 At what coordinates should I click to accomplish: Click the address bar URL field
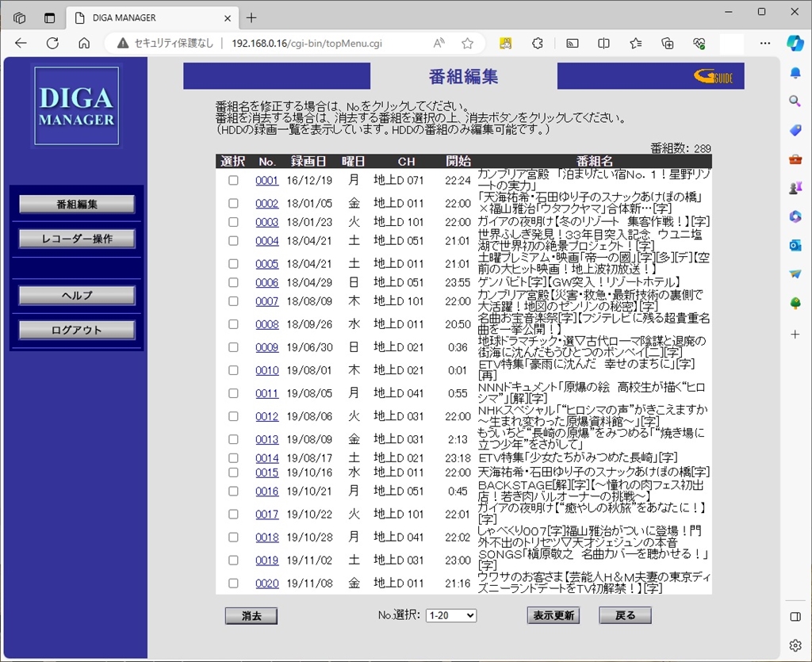tap(307, 44)
